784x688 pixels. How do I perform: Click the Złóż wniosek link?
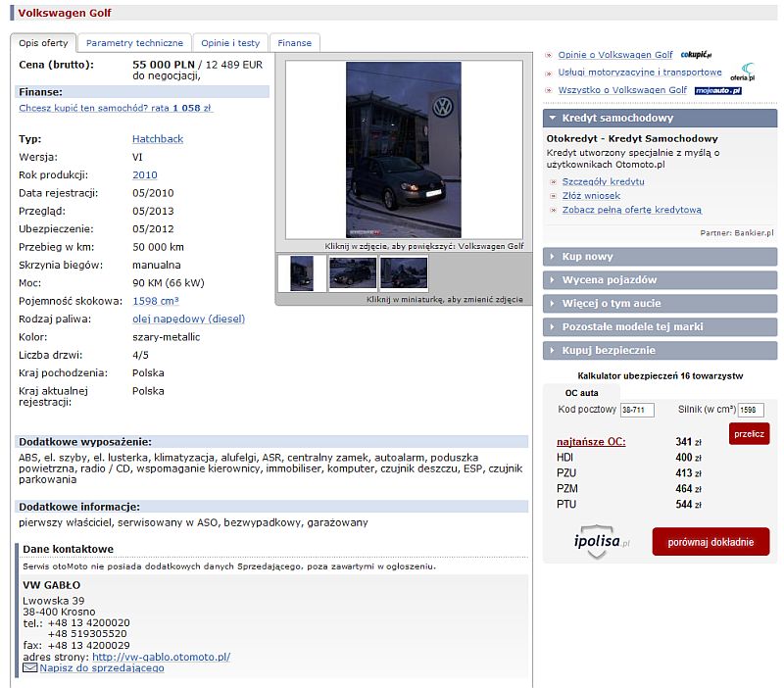tap(591, 195)
